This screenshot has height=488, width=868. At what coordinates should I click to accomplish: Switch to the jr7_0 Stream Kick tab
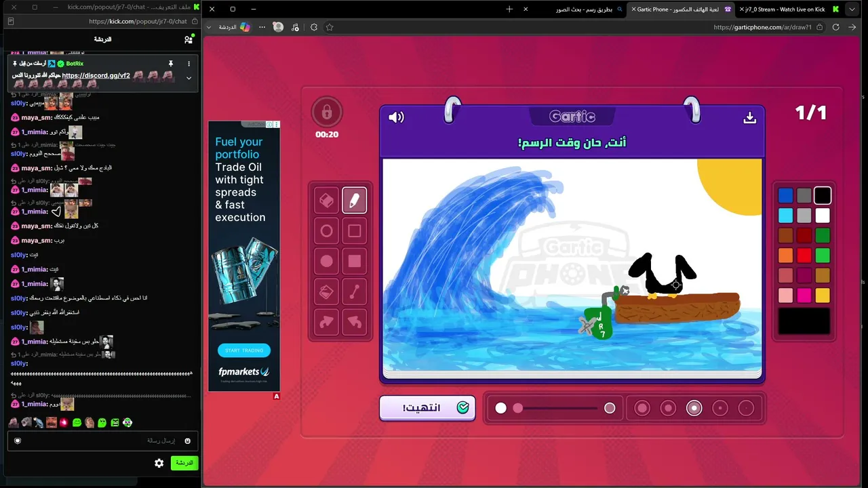click(790, 9)
